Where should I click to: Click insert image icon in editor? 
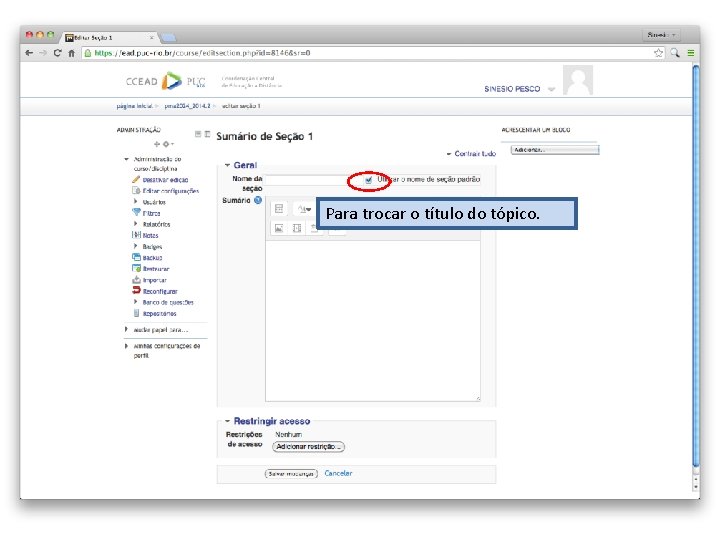[279, 228]
